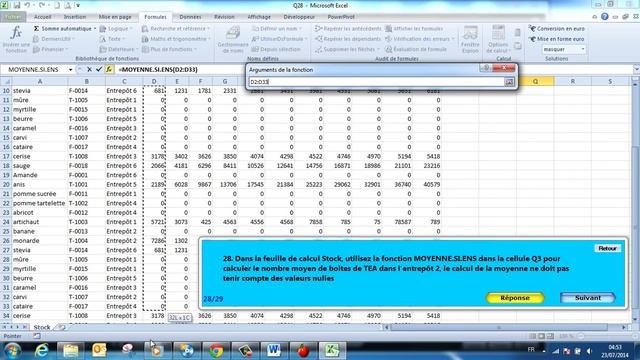This screenshot has width=640, height=360.
Task: Click the yellow Réponse button
Action: (515, 298)
